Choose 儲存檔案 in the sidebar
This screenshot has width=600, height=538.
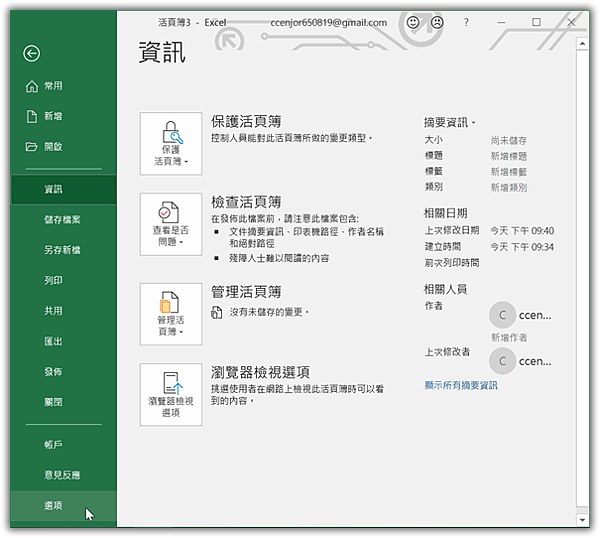pos(64,220)
